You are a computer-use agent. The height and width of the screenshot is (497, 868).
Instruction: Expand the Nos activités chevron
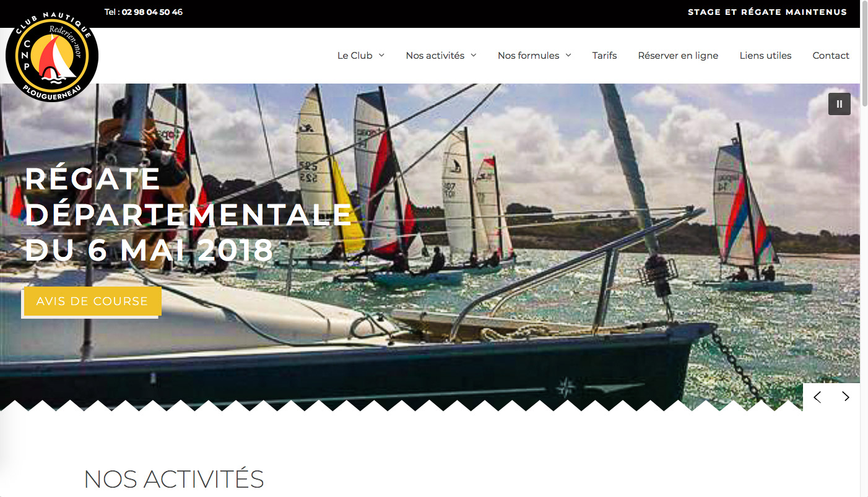point(474,55)
